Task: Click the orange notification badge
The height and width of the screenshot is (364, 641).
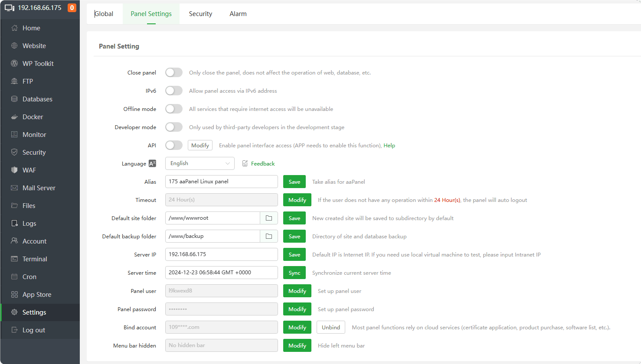Action: tap(72, 8)
